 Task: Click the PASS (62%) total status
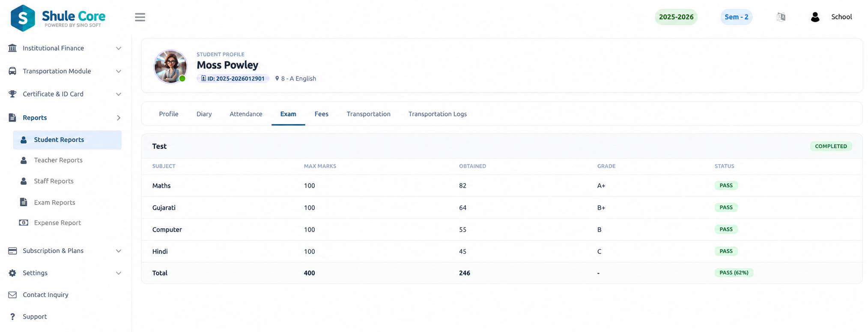734,273
